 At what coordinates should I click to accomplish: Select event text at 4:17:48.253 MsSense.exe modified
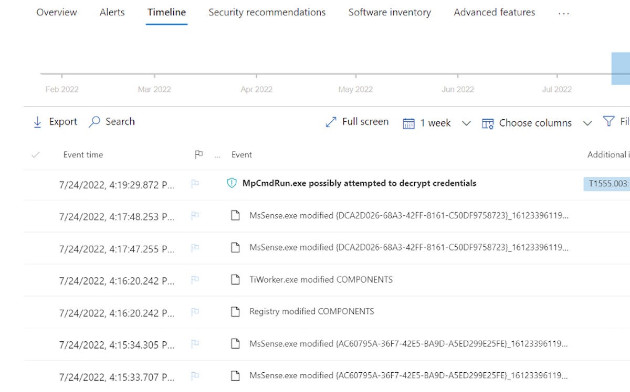(x=409, y=215)
